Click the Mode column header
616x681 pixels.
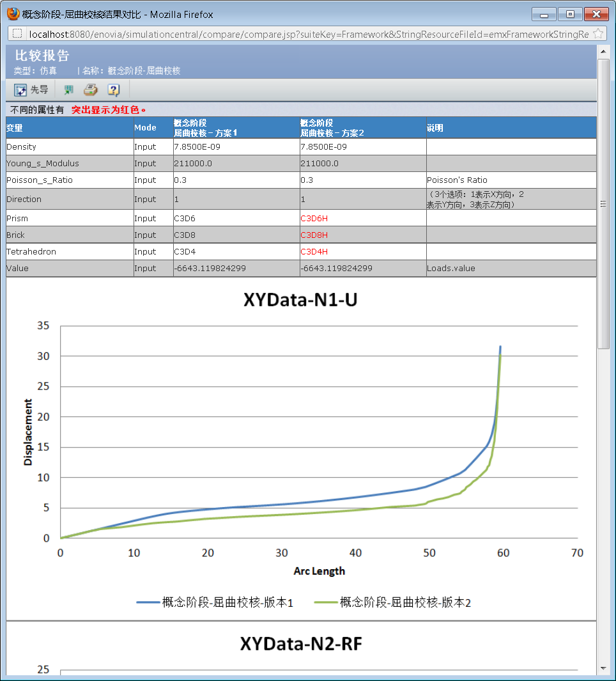click(153, 128)
